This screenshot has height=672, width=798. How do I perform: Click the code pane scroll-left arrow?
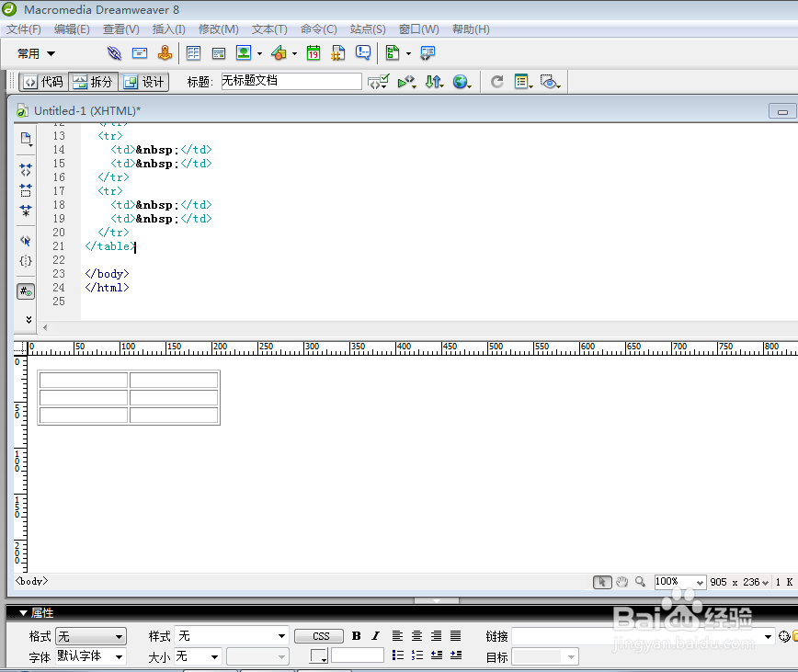45,327
